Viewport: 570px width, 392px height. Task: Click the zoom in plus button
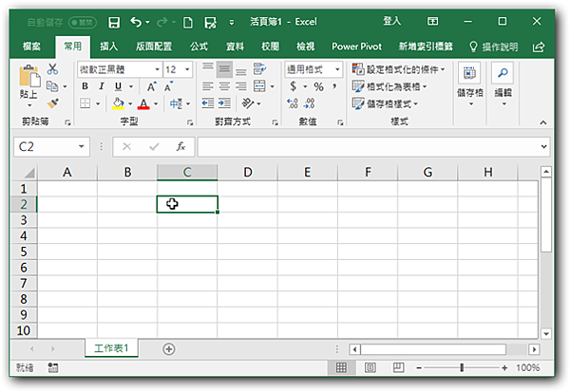504,368
